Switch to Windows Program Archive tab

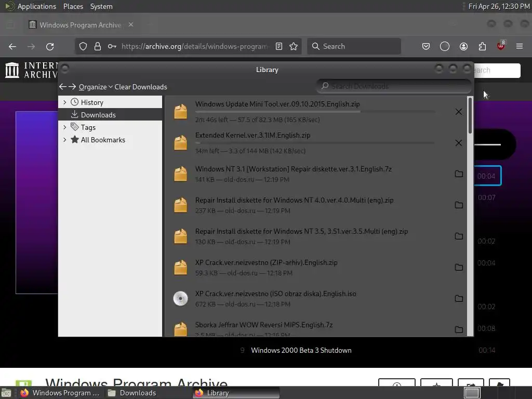80,25
